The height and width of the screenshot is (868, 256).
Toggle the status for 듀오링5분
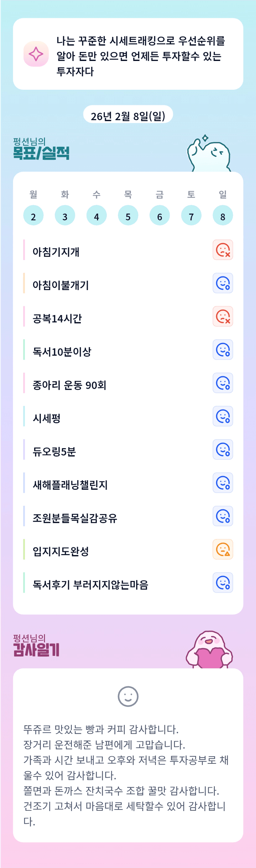coord(223,449)
